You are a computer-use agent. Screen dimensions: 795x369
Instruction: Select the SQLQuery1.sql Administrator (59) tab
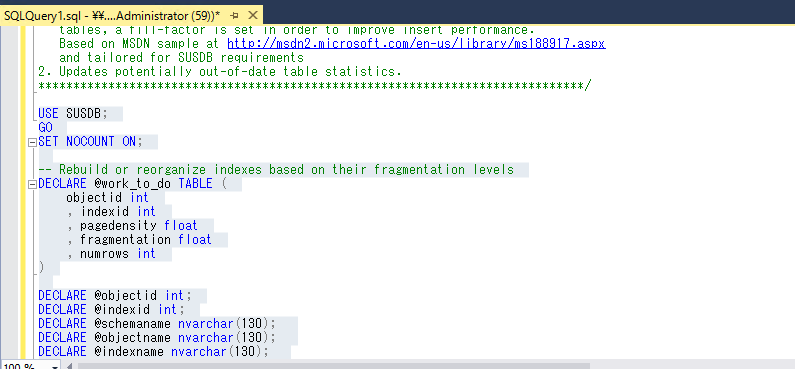pos(112,16)
